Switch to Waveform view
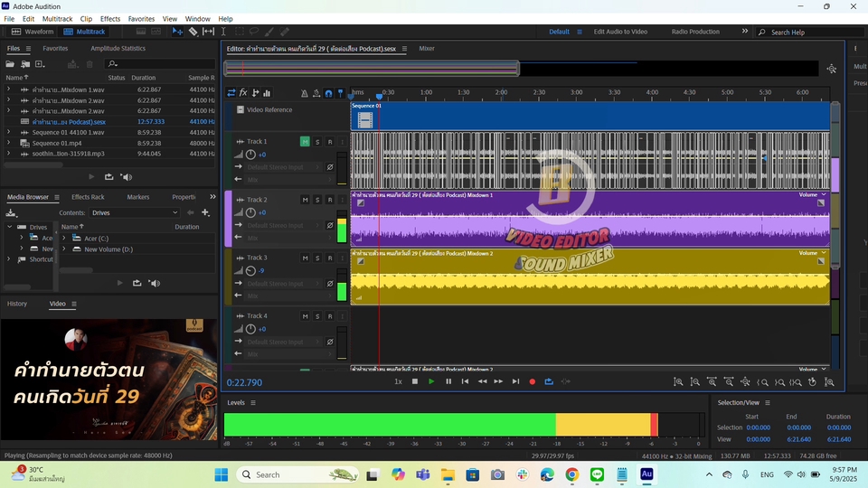This screenshot has width=868, height=488. (33, 32)
